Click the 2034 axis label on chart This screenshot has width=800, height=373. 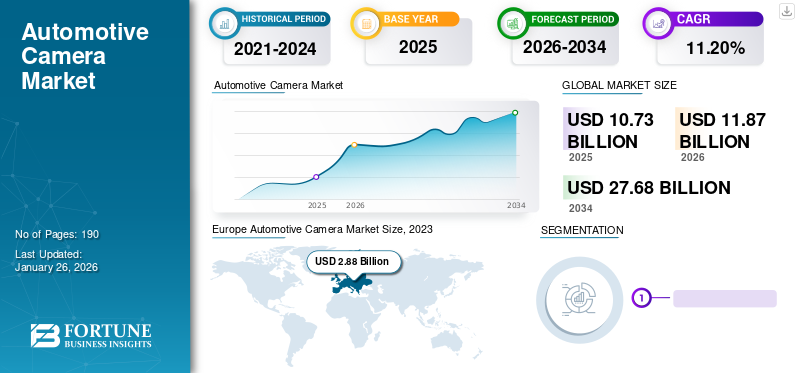click(516, 205)
